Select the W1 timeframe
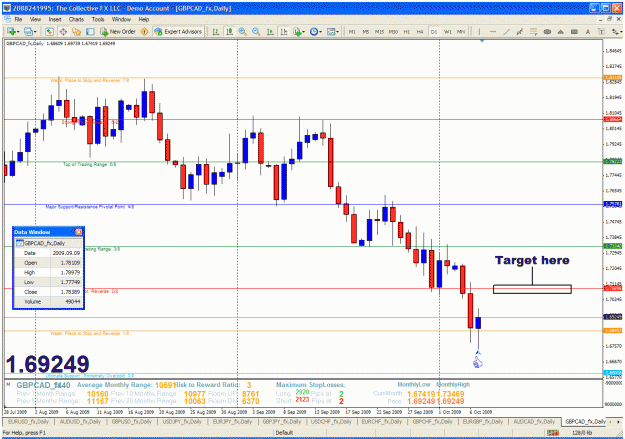Screen dimensions: 625x439 tap(447, 31)
